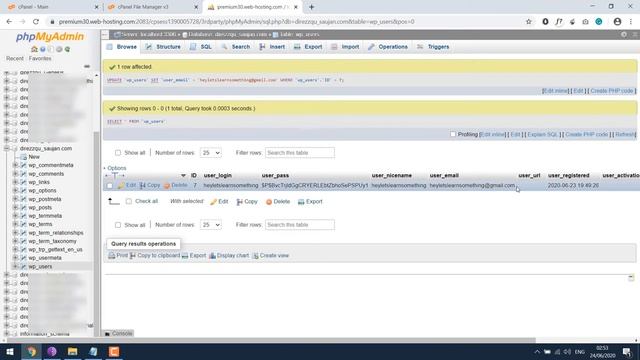The width and height of the screenshot is (640, 360).
Task: Click the red Delete icon in row 7
Action: tap(167, 186)
